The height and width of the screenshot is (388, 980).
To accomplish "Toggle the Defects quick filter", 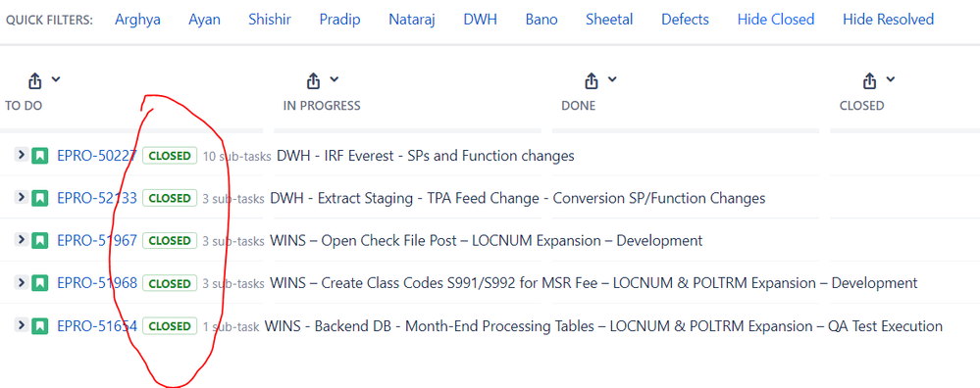I will (685, 20).
